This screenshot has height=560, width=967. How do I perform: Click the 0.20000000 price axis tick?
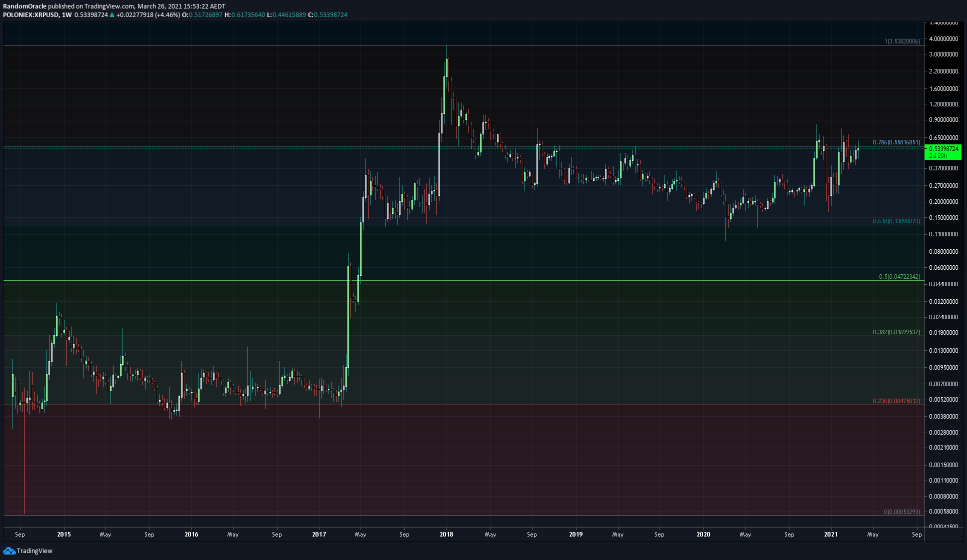[943, 202]
